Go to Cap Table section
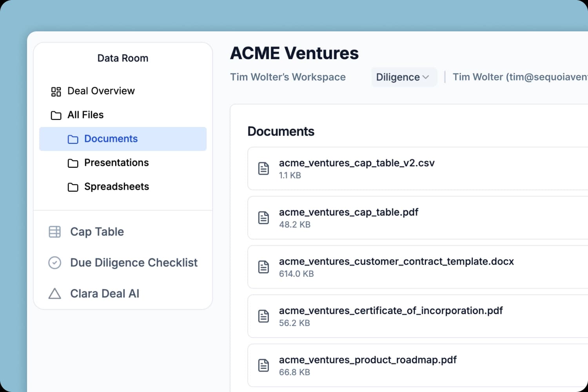588x392 pixels. (x=97, y=232)
